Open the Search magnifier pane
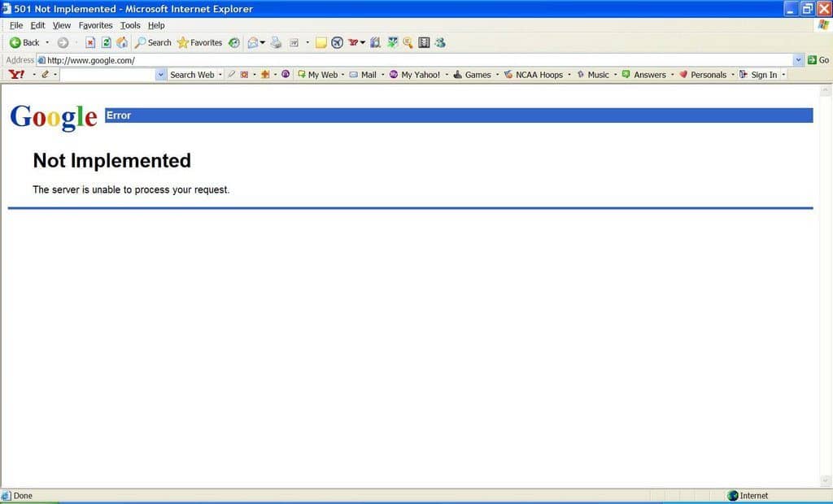The height and width of the screenshot is (504, 833). tap(153, 42)
